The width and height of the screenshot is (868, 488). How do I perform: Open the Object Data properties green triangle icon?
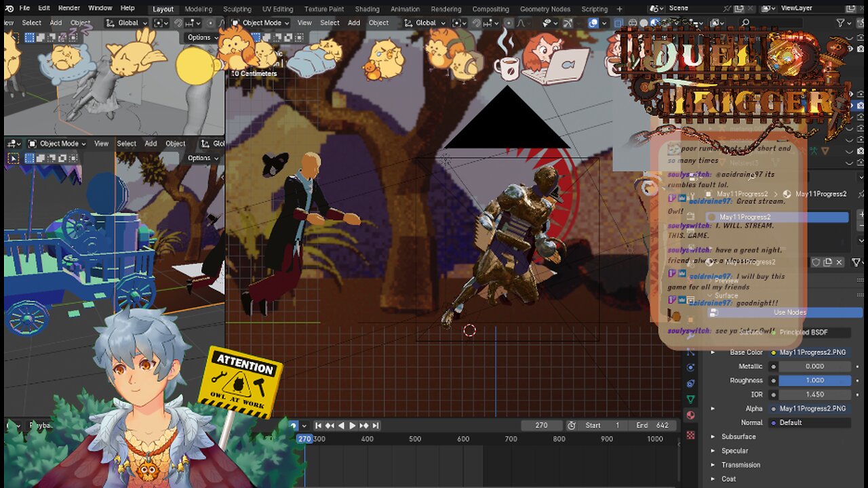point(691,399)
